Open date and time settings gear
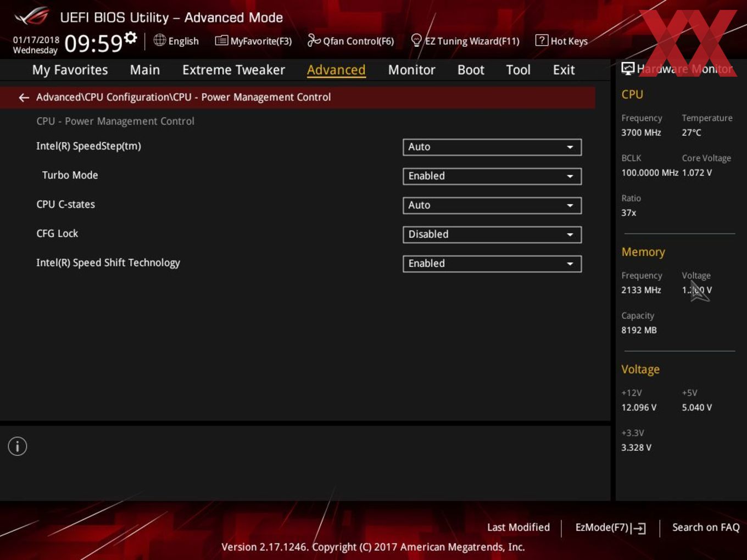 click(x=131, y=38)
